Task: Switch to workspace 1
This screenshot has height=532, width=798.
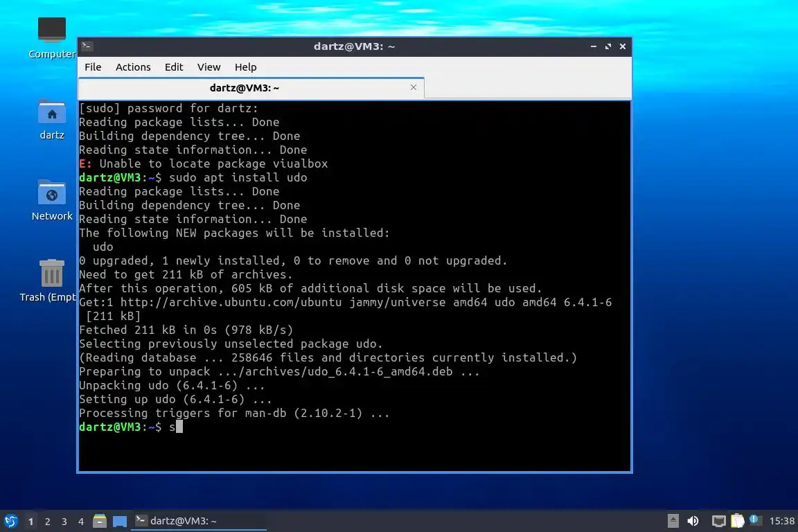Action: [x=31, y=522]
